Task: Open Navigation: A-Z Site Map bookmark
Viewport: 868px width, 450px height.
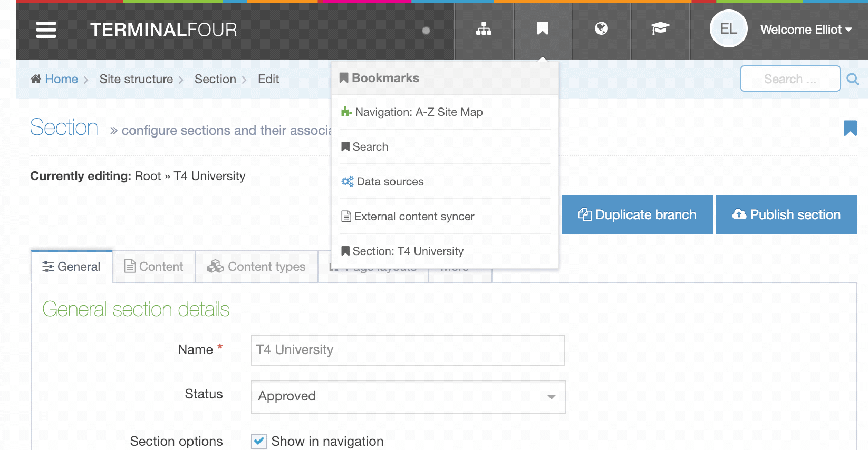Action: [419, 112]
